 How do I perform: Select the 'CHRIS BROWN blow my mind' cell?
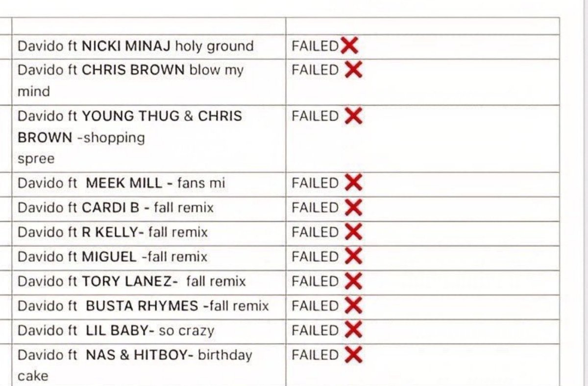pos(149,82)
